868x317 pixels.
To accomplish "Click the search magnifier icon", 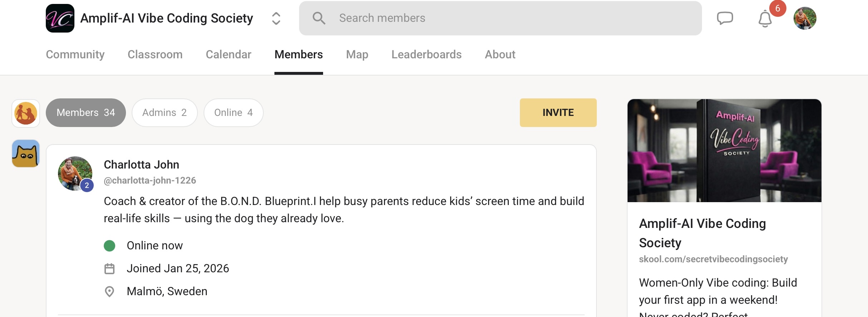I will coord(319,18).
